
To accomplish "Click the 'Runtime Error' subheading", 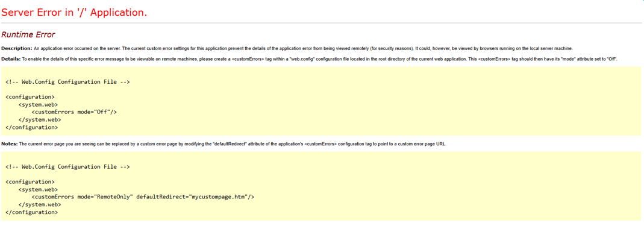I will pos(28,35).
